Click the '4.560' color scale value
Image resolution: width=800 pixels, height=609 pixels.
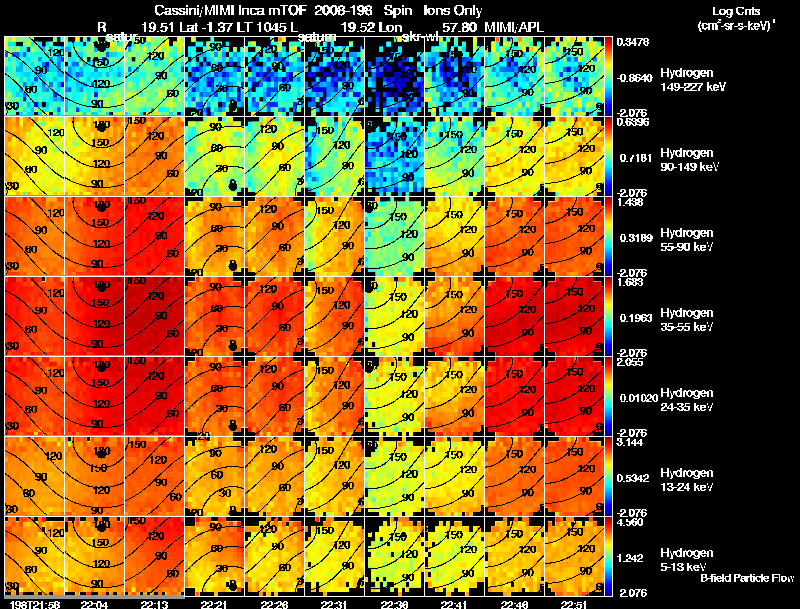click(x=630, y=522)
